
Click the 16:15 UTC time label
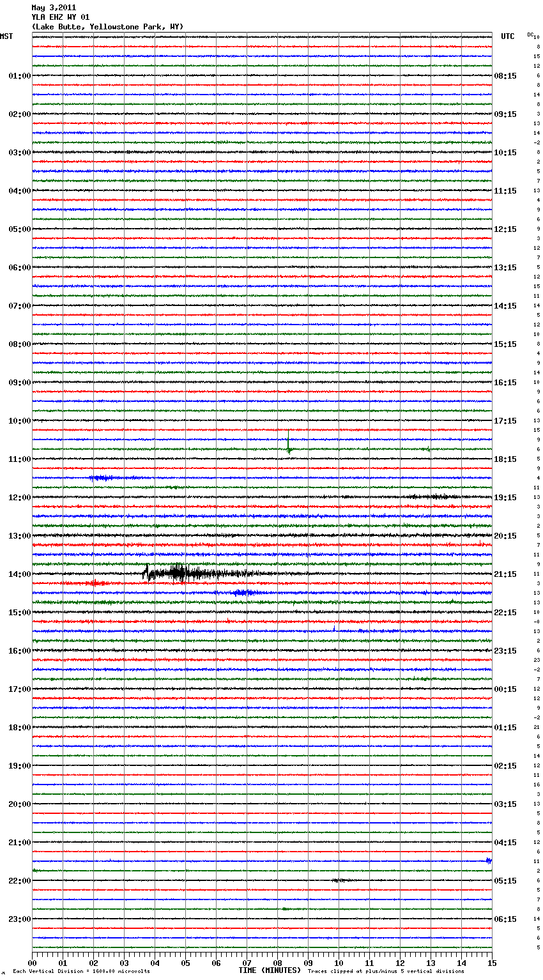click(505, 383)
